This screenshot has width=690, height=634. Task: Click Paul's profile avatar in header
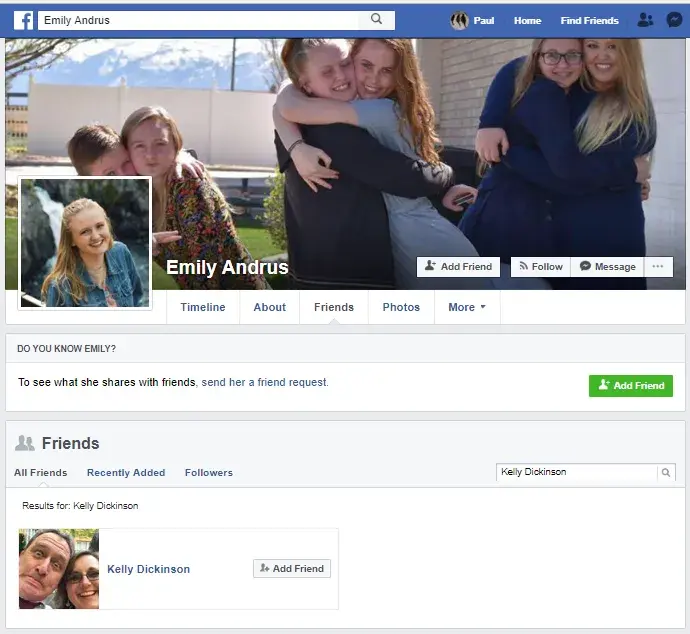[x=459, y=20]
